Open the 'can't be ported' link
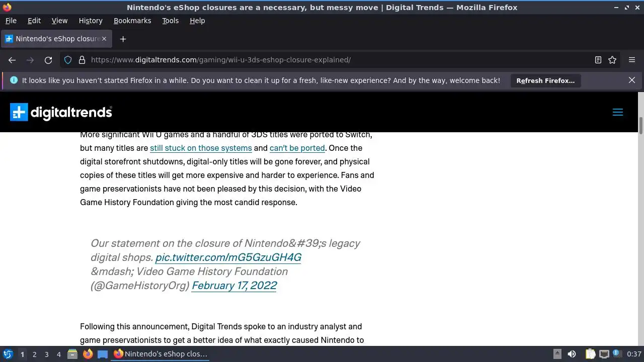Screen dimensions: 644x362 click(x=297, y=148)
